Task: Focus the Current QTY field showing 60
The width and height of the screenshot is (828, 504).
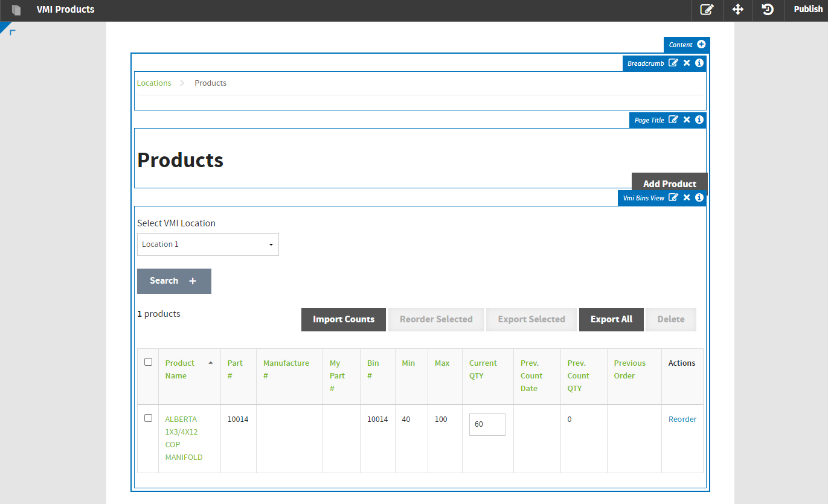Action: [487, 424]
